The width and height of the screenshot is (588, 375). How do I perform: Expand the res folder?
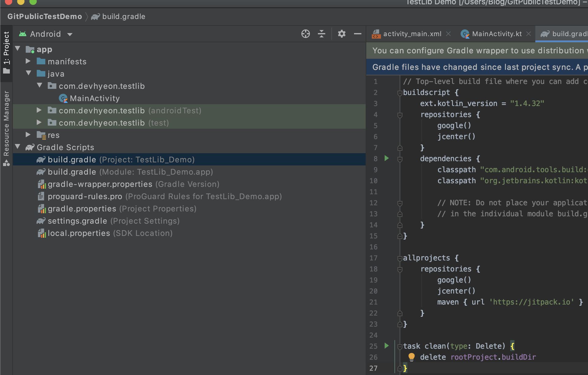point(28,135)
